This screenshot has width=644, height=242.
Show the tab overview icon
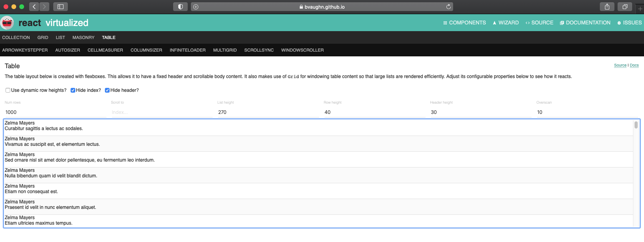tap(625, 7)
